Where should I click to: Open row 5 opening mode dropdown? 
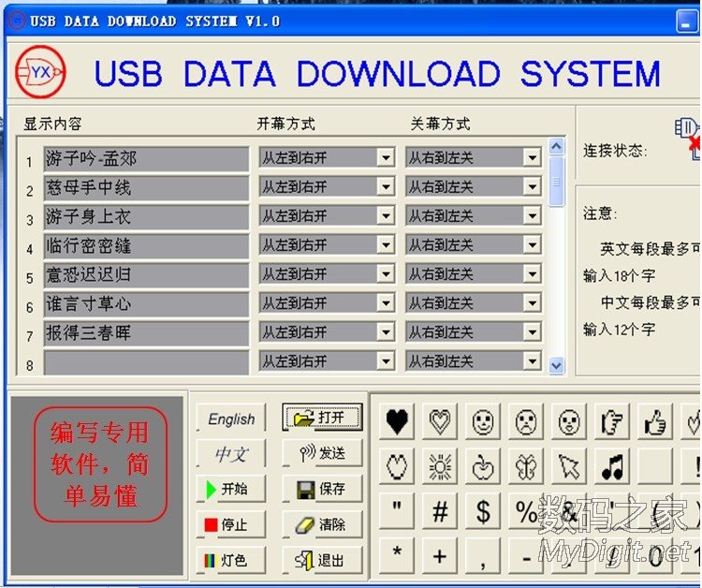[x=386, y=274]
